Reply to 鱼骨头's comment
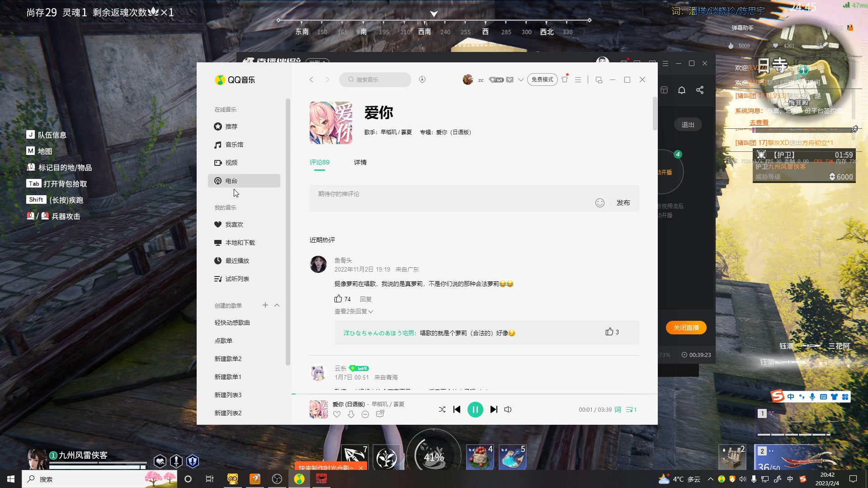 [366, 299]
